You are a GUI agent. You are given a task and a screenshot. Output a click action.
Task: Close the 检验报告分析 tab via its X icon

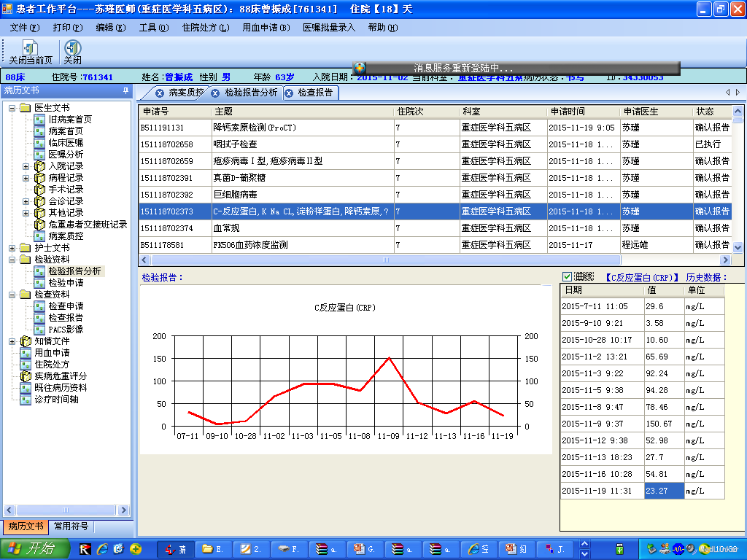(215, 93)
